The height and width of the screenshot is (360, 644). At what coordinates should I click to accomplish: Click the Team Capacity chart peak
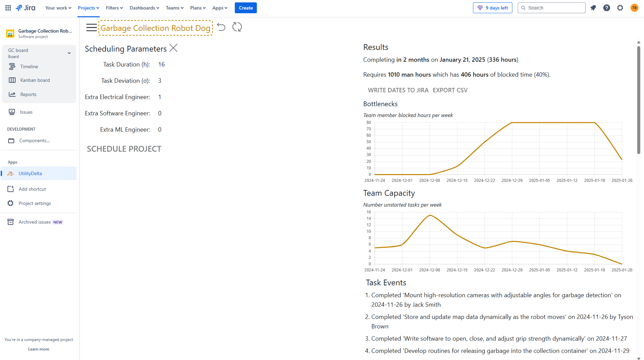(x=430, y=215)
